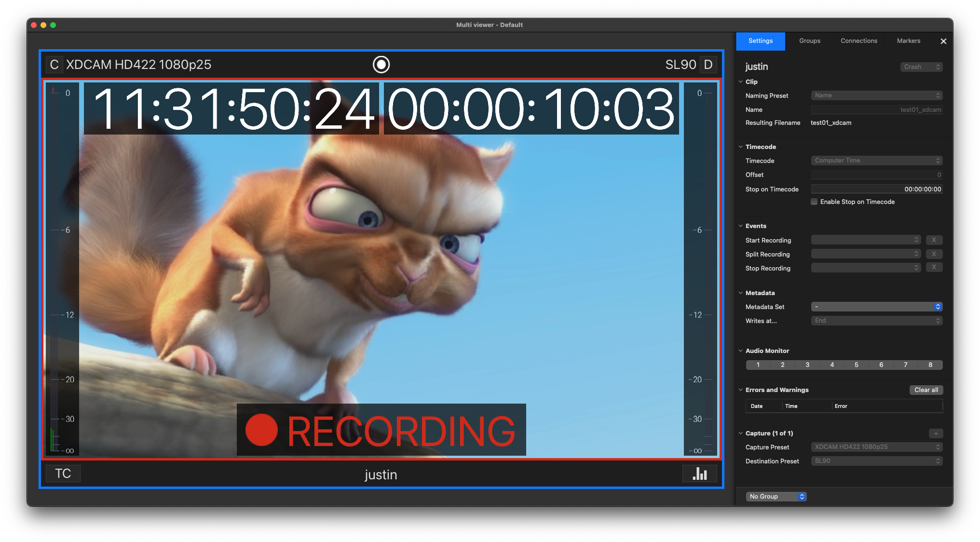Toggle audio monitor channel 4

pyautogui.click(x=832, y=365)
